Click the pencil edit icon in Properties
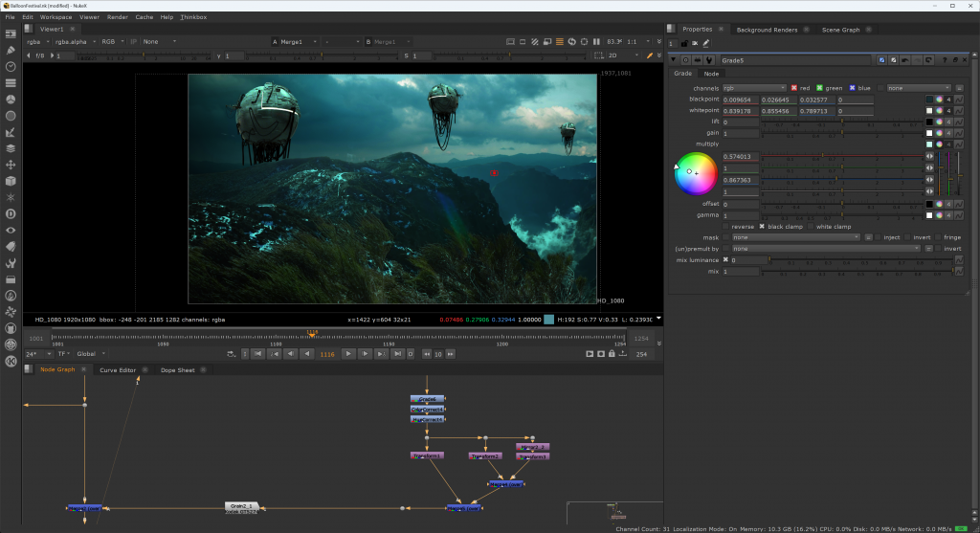This screenshot has height=533, width=980. pos(706,44)
